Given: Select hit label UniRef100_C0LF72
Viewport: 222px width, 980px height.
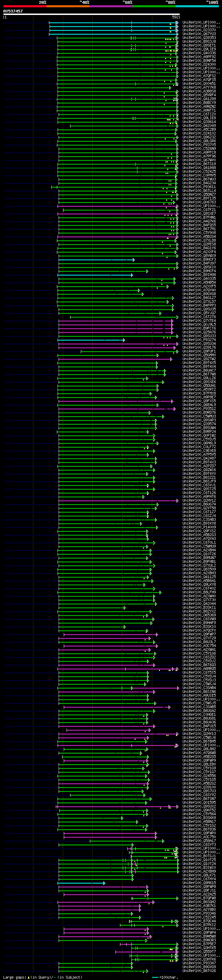Looking at the screenshot, I should [199, 447].
